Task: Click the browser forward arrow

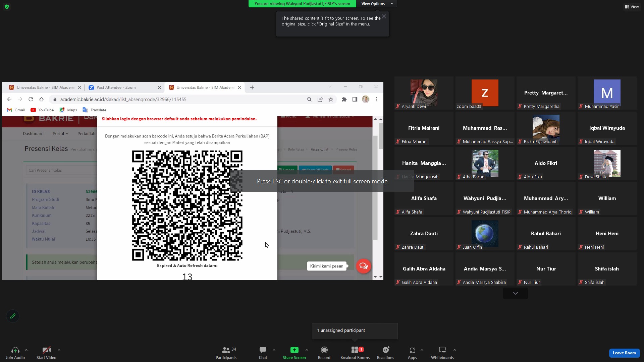Action: pyautogui.click(x=20, y=99)
